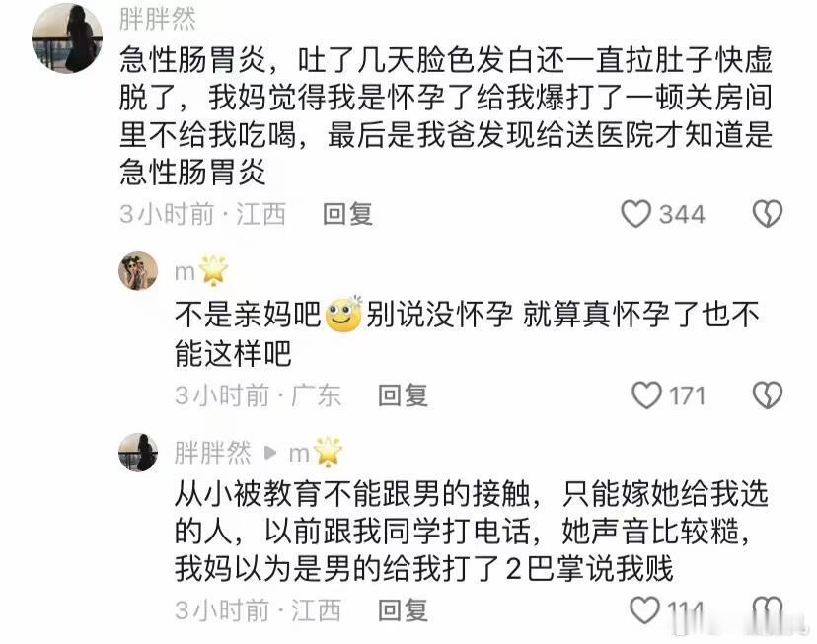
Task: Reply to m's 不是亲妈吧 comment
Action: [x=403, y=395]
